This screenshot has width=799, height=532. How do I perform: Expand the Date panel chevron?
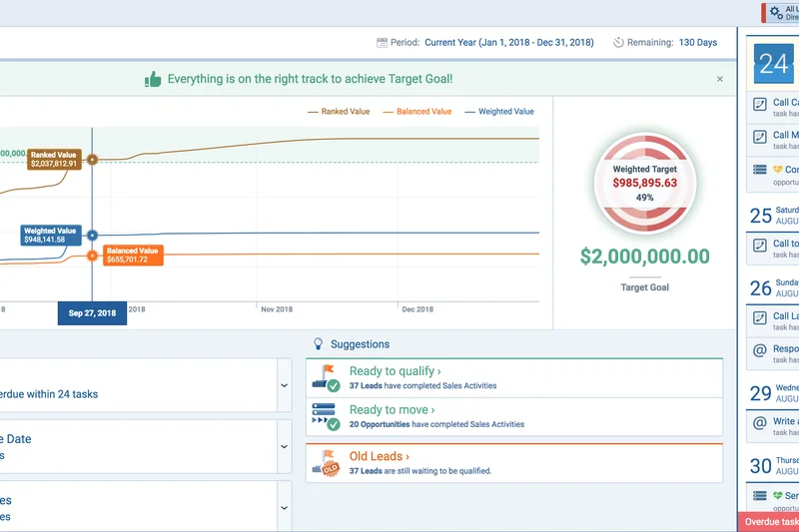coord(285,446)
